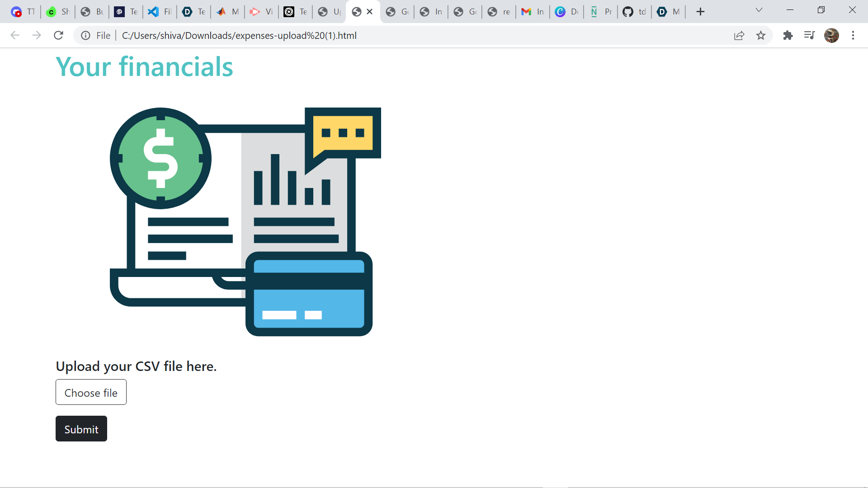Click the file info icon in address bar
Viewport: 868px width, 488px height.
[x=85, y=35]
